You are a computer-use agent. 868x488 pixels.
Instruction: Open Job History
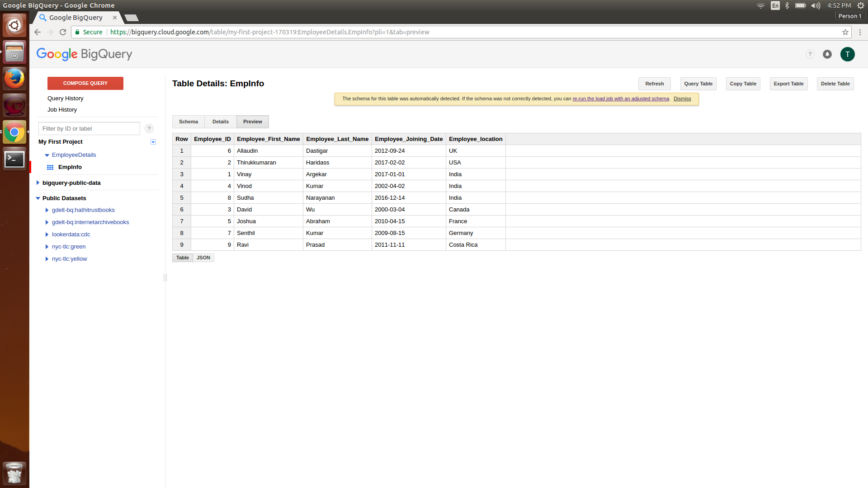(x=62, y=110)
